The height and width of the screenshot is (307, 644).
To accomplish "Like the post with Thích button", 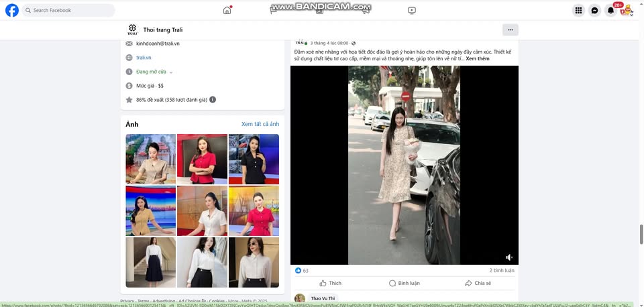I will click(x=331, y=283).
